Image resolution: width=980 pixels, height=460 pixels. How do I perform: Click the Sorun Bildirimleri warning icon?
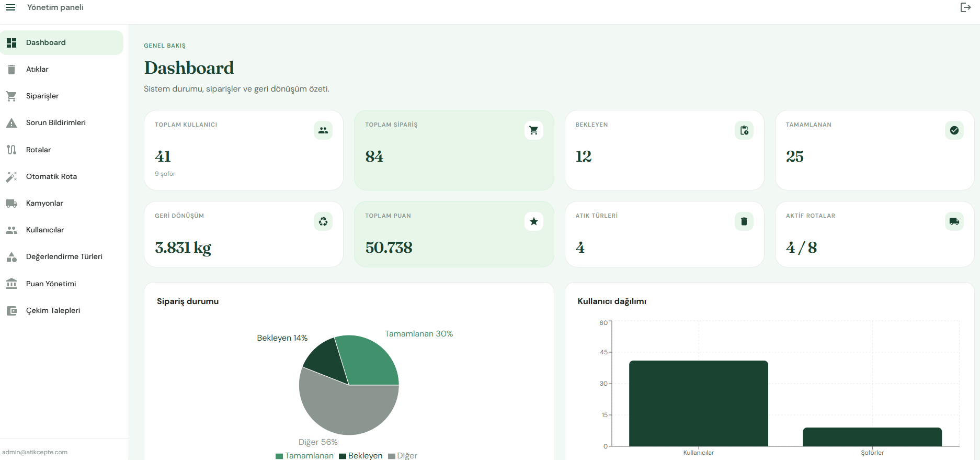[x=12, y=123]
